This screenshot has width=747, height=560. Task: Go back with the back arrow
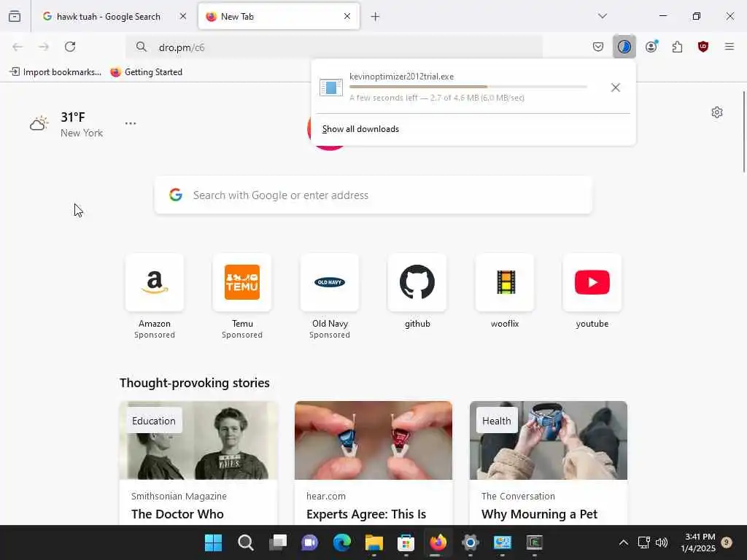[18, 47]
